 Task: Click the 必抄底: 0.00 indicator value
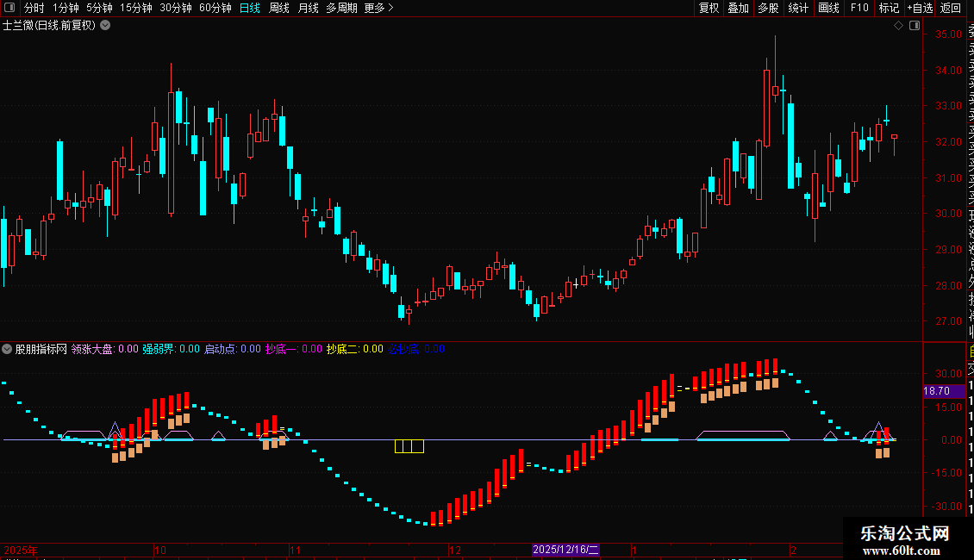[x=416, y=349]
